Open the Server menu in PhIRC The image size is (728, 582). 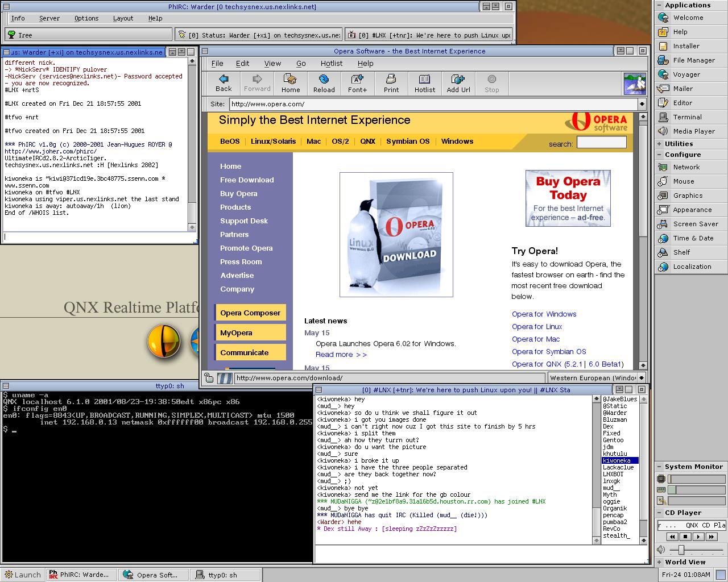click(49, 18)
